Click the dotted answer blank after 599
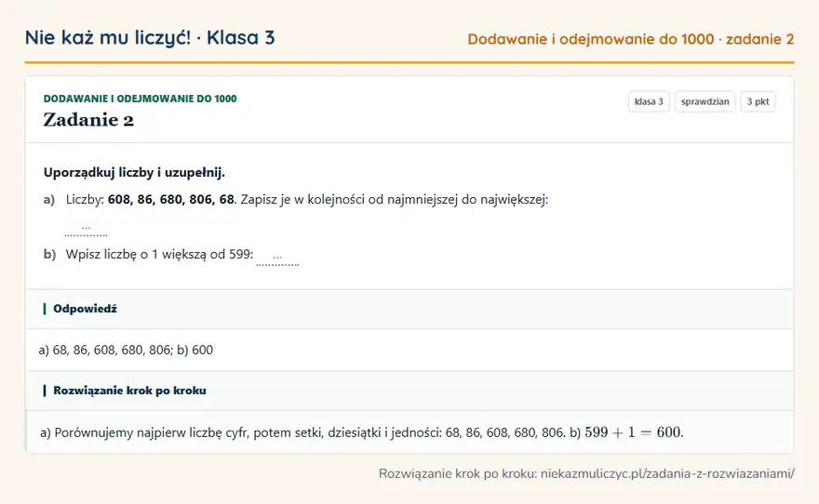819x504 pixels. pos(277,259)
